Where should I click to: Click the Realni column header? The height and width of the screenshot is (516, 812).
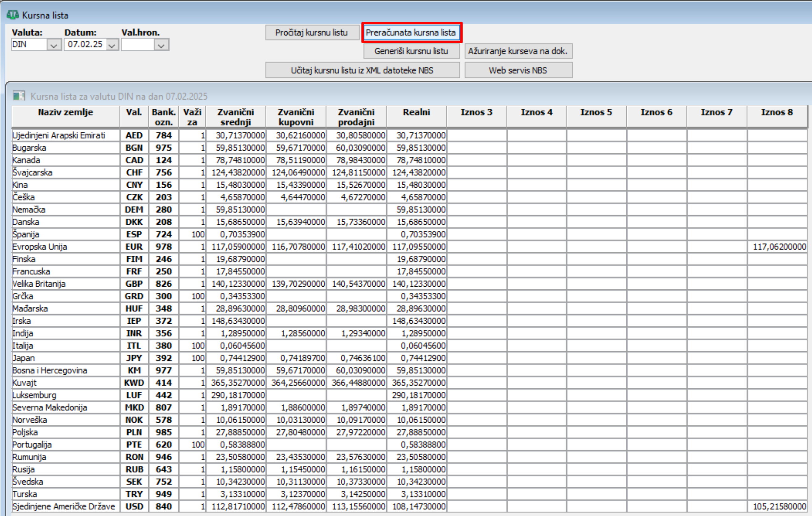[417, 117]
